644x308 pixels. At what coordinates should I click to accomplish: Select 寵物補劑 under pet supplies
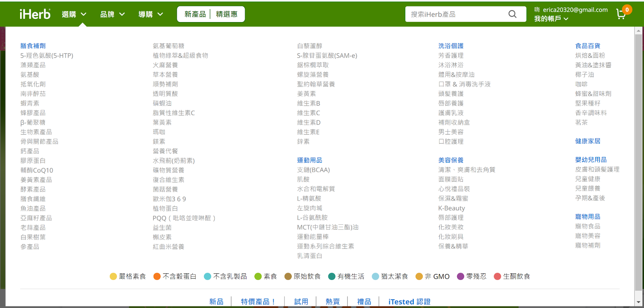(588, 245)
